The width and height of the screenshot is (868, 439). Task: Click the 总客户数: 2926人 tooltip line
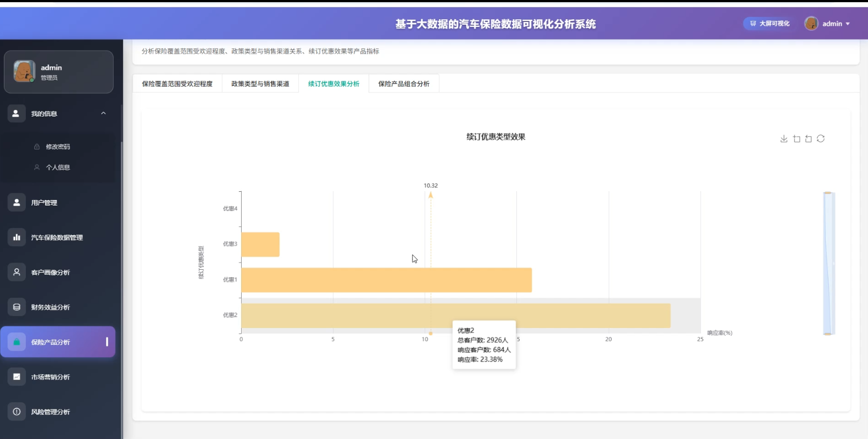point(482,340)
